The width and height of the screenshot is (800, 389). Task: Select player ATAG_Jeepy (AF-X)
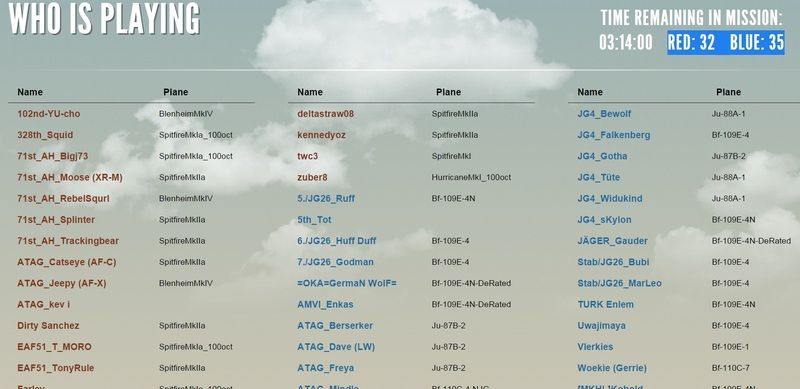62,283
